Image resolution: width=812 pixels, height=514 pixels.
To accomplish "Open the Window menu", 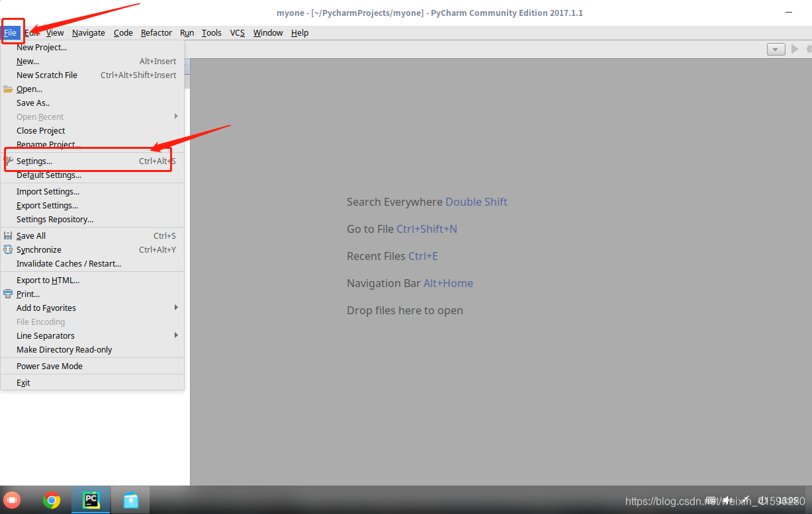I will [x=268, y=32].
